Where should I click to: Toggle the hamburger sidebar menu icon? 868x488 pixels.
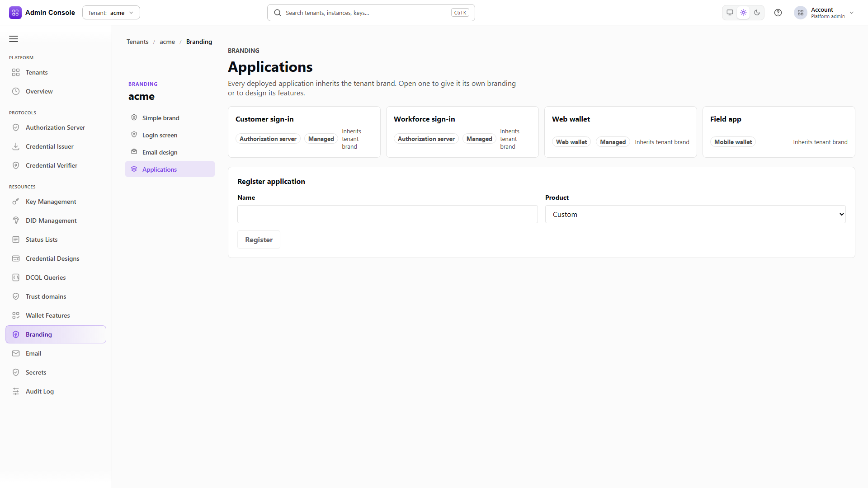(14, 39)
